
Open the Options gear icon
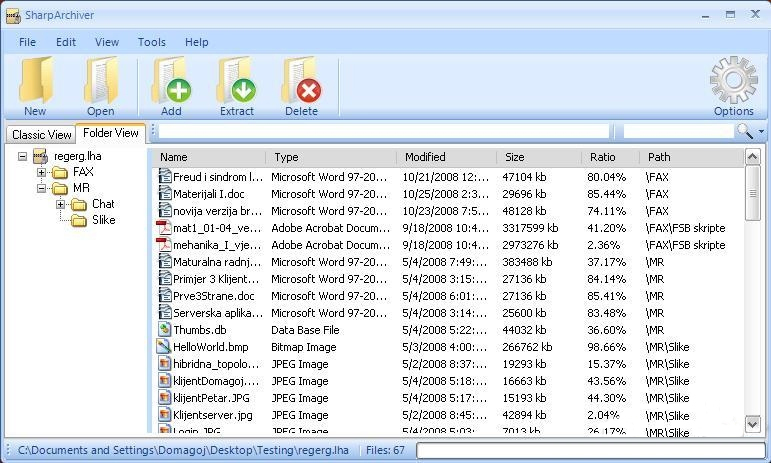734,80
